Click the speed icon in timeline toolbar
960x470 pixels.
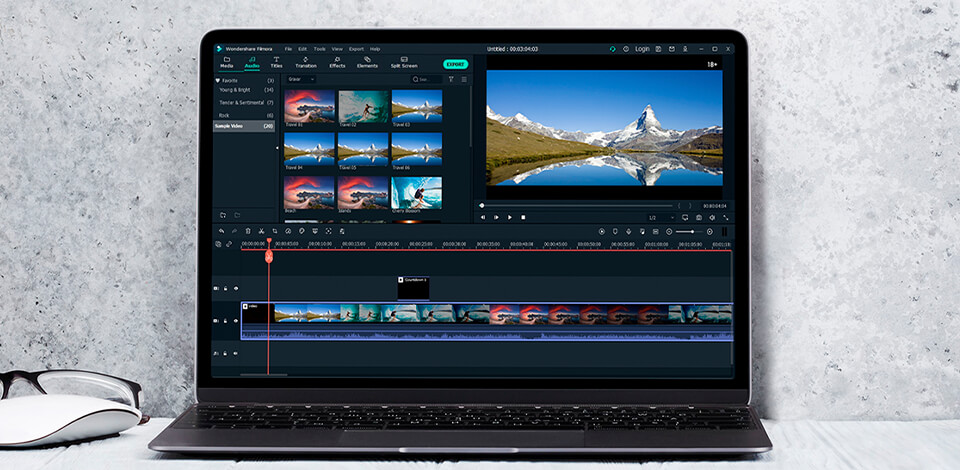[288, 231]
